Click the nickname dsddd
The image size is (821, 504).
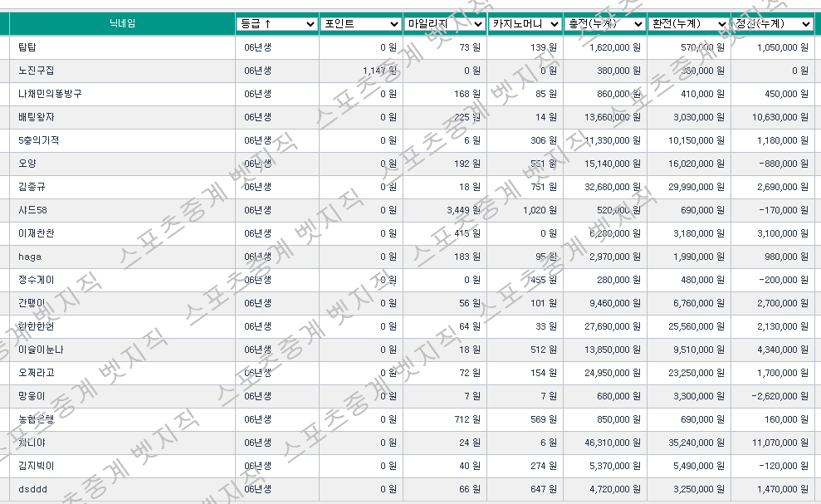click(x=32, y=489)
